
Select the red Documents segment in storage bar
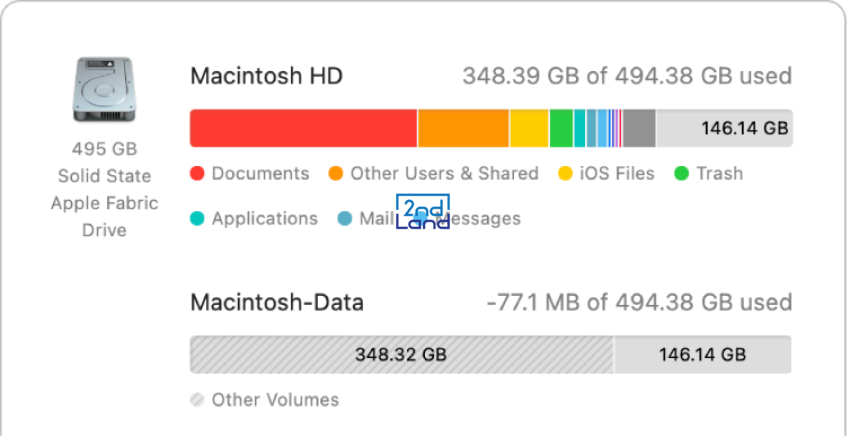pyautogui.click(x=303, y=129)
